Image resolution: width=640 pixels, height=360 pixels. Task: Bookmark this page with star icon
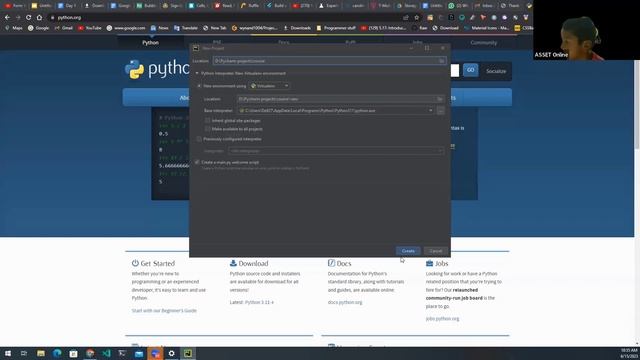417,18
